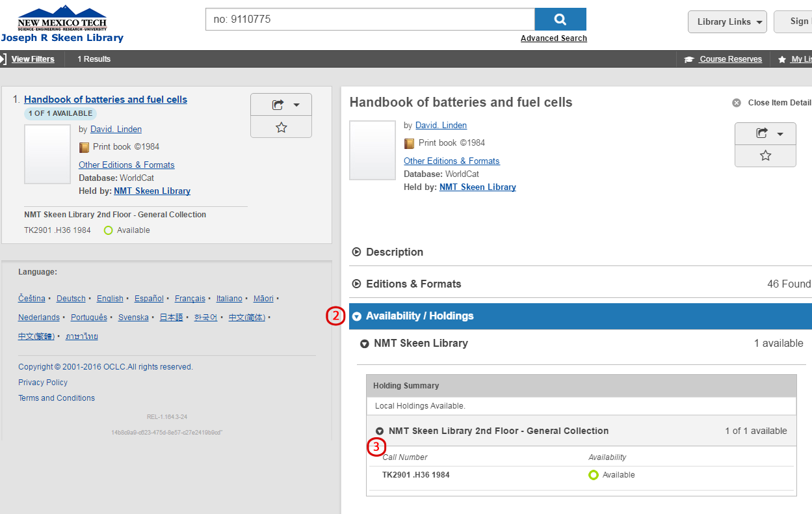Open the Handbook of batteries and fuel cells result title
This screenshot has width=812, height=514.
[x=105, y=100]
